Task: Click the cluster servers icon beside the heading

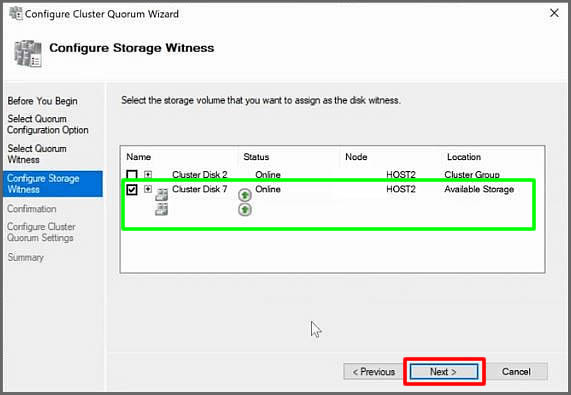Action: click(28, 53)
